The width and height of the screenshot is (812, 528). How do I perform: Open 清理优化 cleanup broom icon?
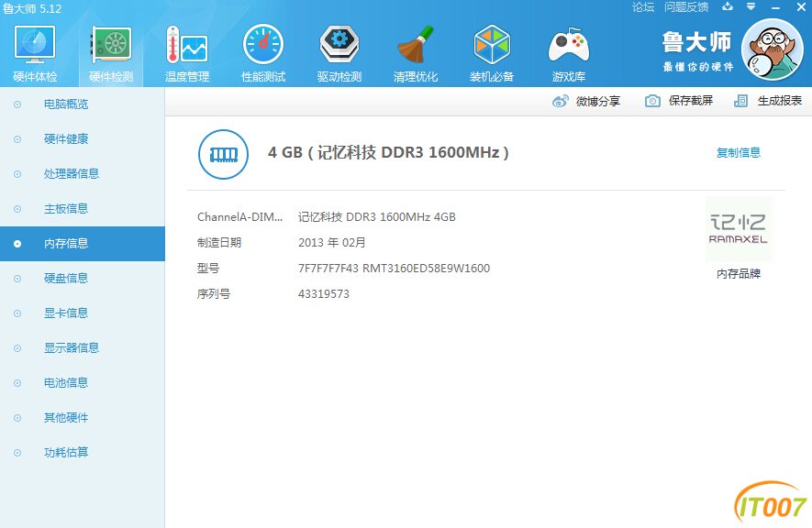coord(416,45)
